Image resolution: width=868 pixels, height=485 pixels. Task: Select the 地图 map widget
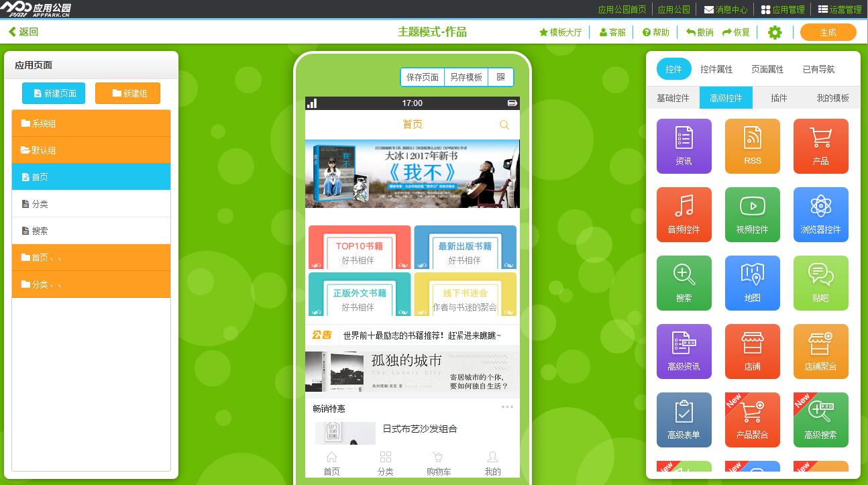coord(752,282)
